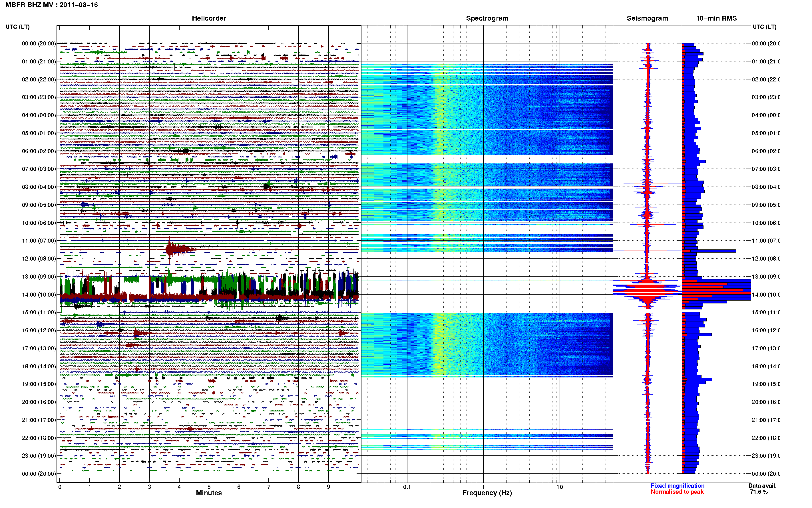Click left-axis time label 12:00 (08:00)

(x=39, y=259)
